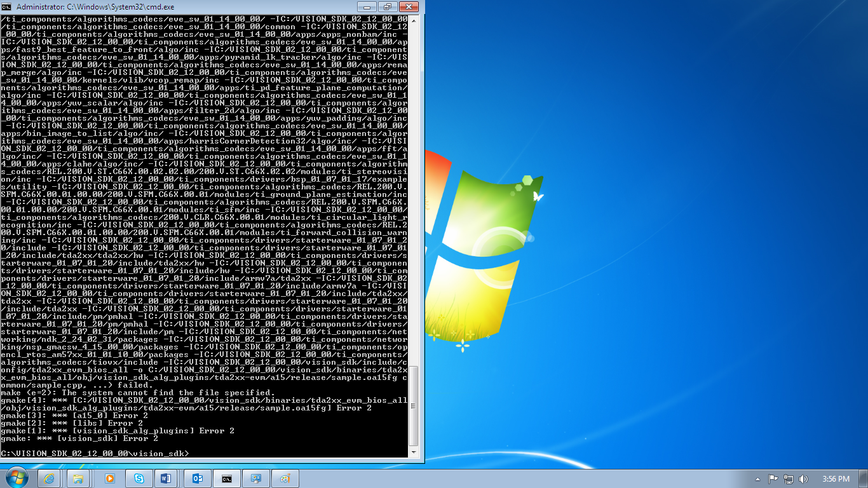
Task: Click "gmake[1]: *** [vision_sdk_alg_plugins] Error 2"
Action: point(118,430)
